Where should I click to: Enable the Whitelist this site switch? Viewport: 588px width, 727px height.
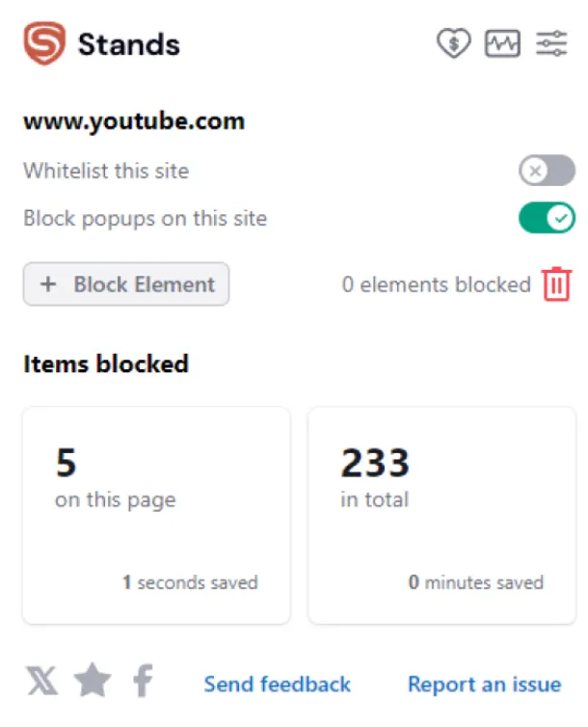[547, 172]
